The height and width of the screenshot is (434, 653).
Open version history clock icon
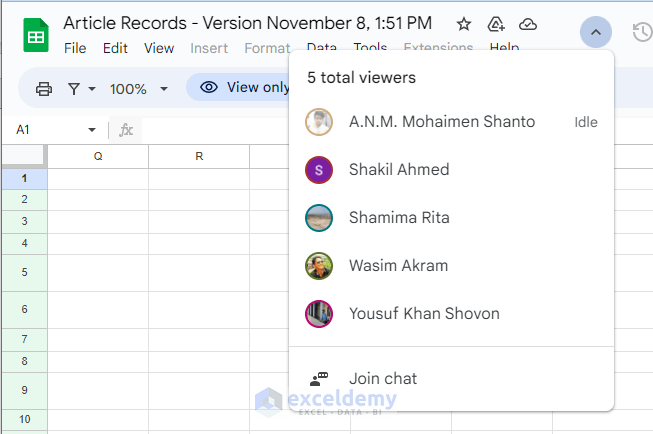(642, 33)
